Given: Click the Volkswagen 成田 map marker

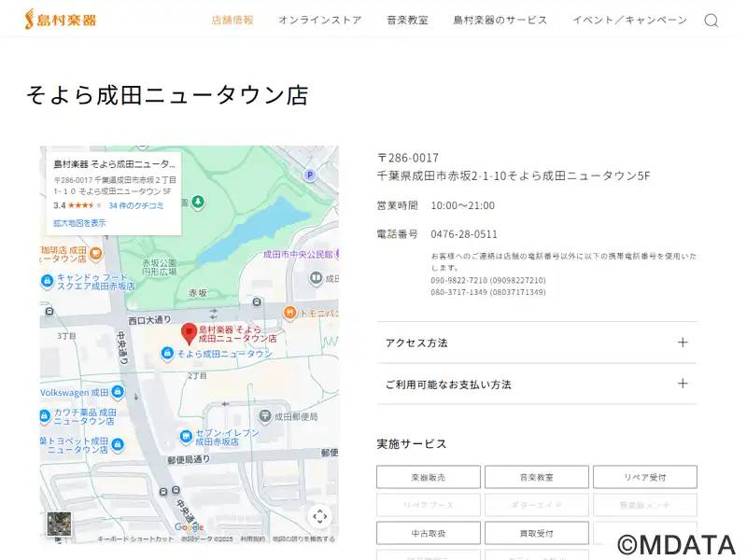Looking at the screenshot, I should (x=47, y=392).
